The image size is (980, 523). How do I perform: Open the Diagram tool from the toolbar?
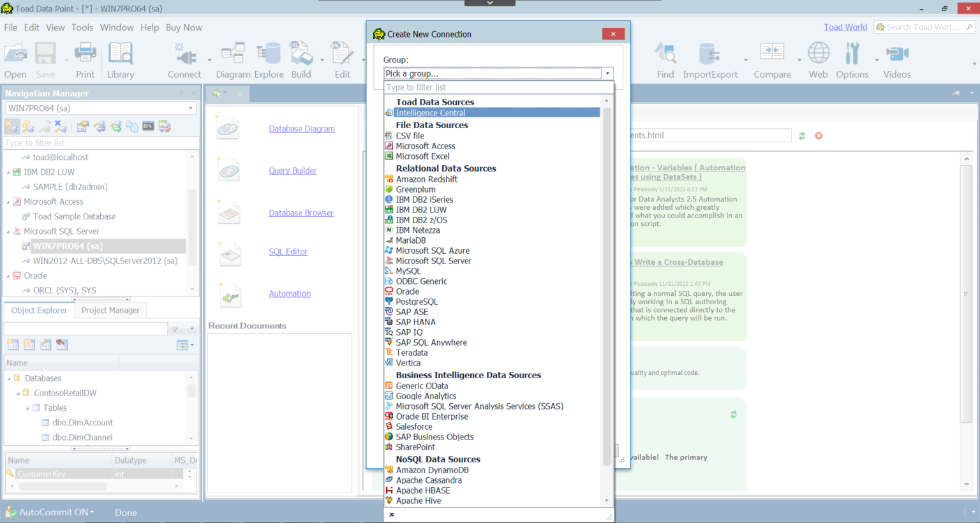(x=233, y=59)
